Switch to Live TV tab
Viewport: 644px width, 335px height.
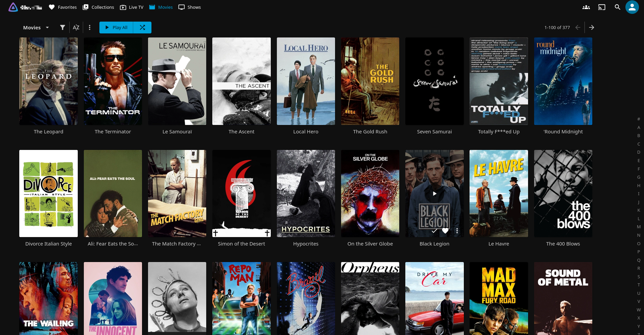pos(132,7)
